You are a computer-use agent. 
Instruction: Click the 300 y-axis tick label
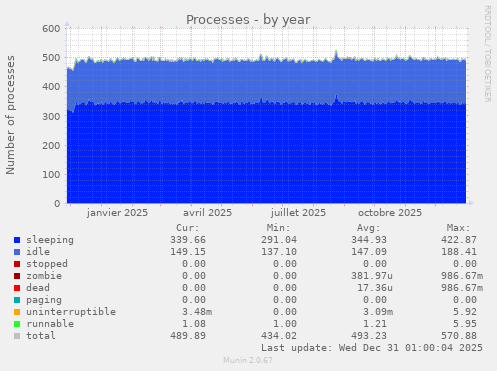51,116
